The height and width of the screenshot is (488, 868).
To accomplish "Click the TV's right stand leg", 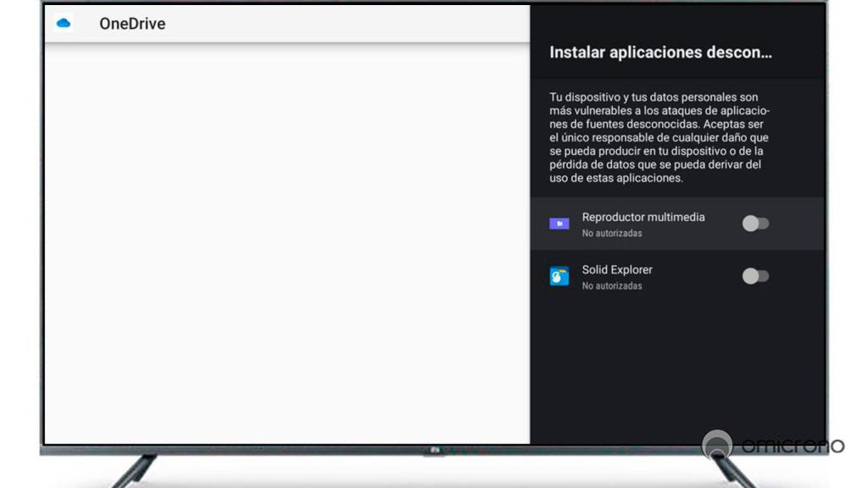I will click(736, 472).
